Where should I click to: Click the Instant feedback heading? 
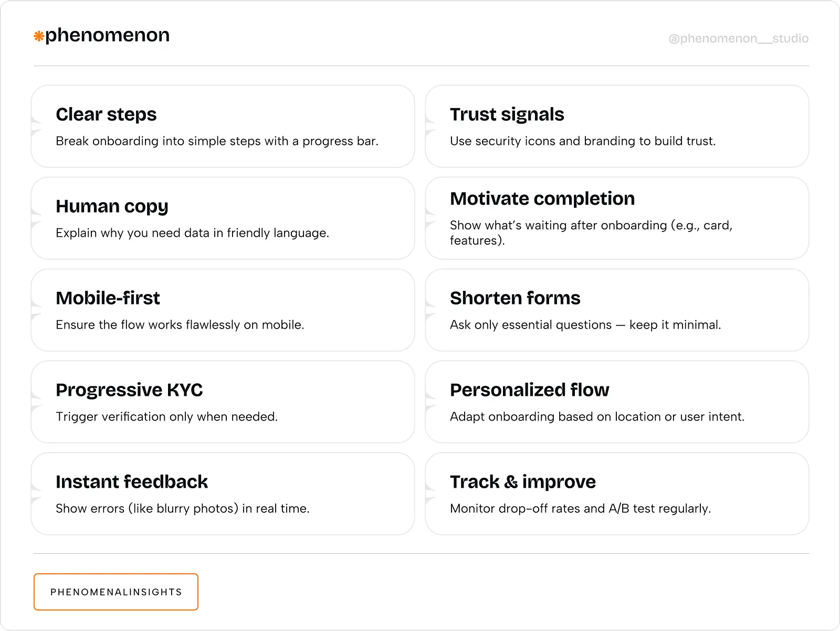tap(132, 482)
